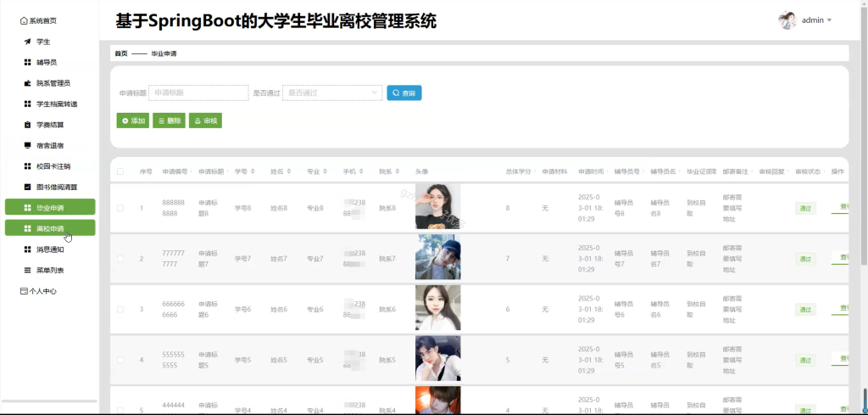Click the green 审核 button
This screenshot has height=415, width=868.
[205, 121]
